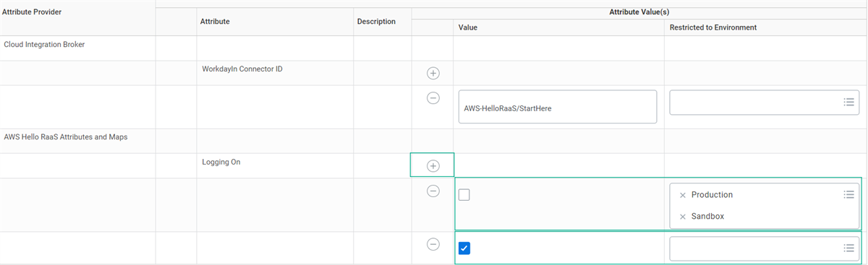
Task: Remove Production from the environment restriction
Action: pos(682,195)
